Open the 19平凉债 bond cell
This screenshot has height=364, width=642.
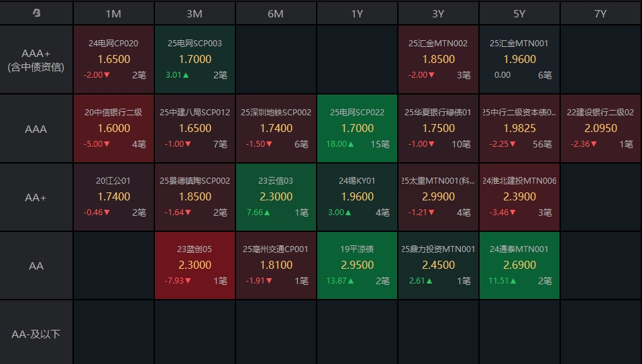pos(357,265)
